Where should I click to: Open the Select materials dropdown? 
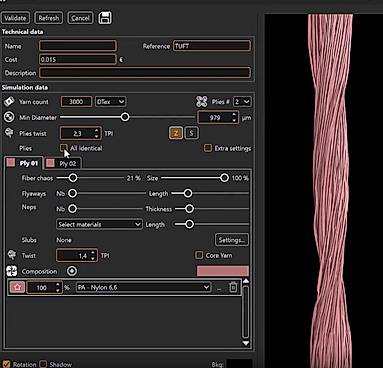pyautogui.click(x=99, y=224)
